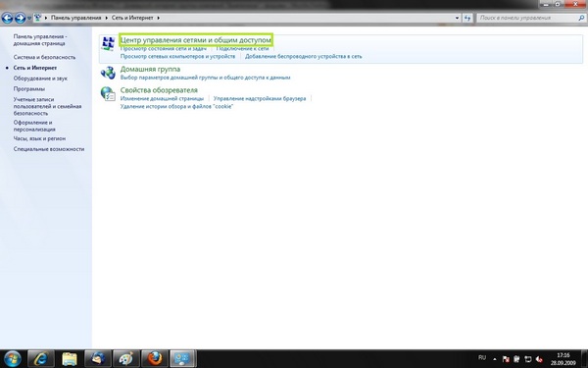Click the Network and Sharing Center icon
Image resolution: width=588 pixels, height=368 pixels.
(x=108, y=43)
